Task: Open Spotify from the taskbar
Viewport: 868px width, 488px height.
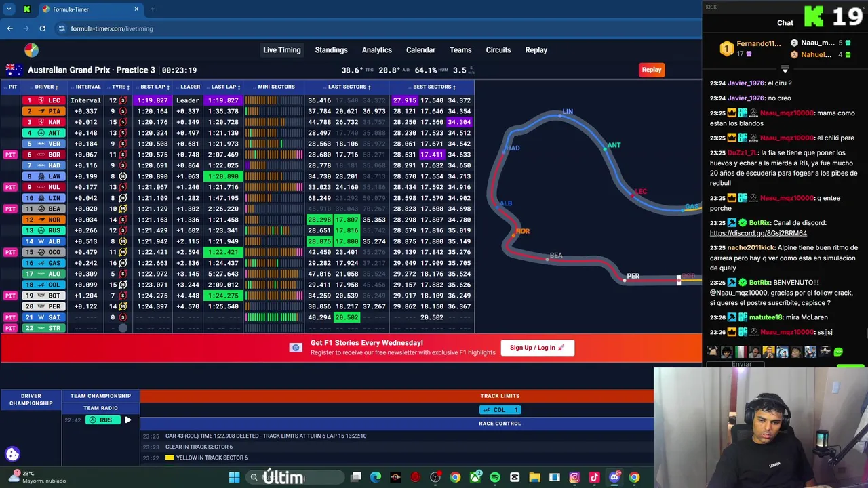Action: click(495, 477)
